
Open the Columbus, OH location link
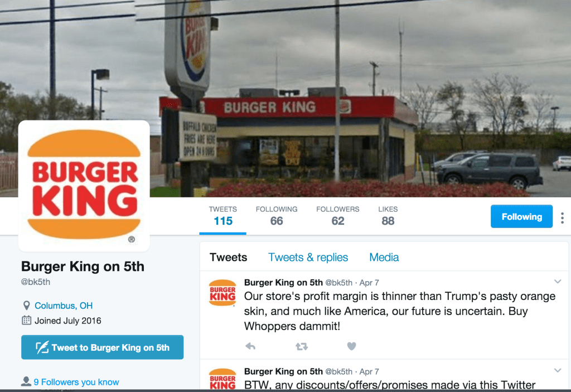pos(64,306)
